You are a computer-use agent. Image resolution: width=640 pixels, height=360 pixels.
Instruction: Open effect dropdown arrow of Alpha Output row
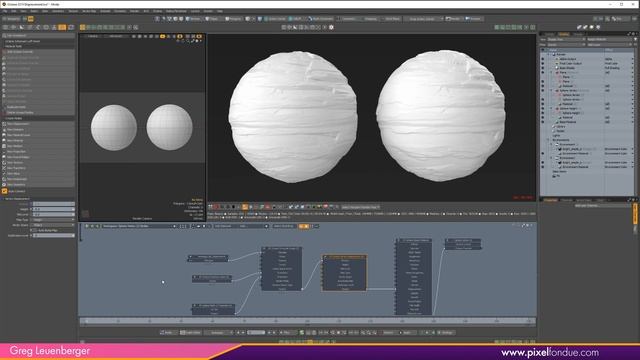tap(633, 59)
